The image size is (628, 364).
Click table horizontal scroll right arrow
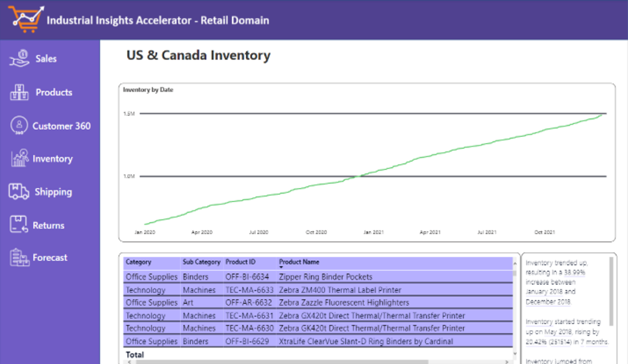pos(506,362)
